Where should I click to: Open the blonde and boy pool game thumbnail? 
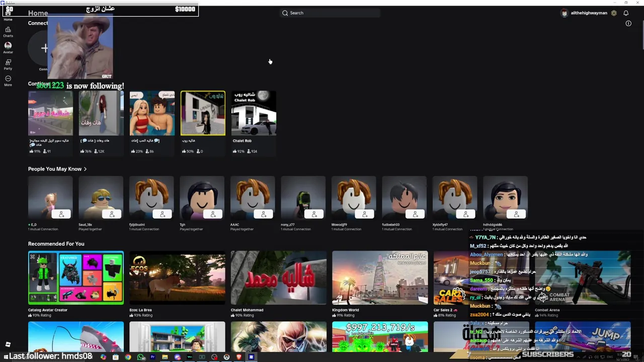click(152, 113)
